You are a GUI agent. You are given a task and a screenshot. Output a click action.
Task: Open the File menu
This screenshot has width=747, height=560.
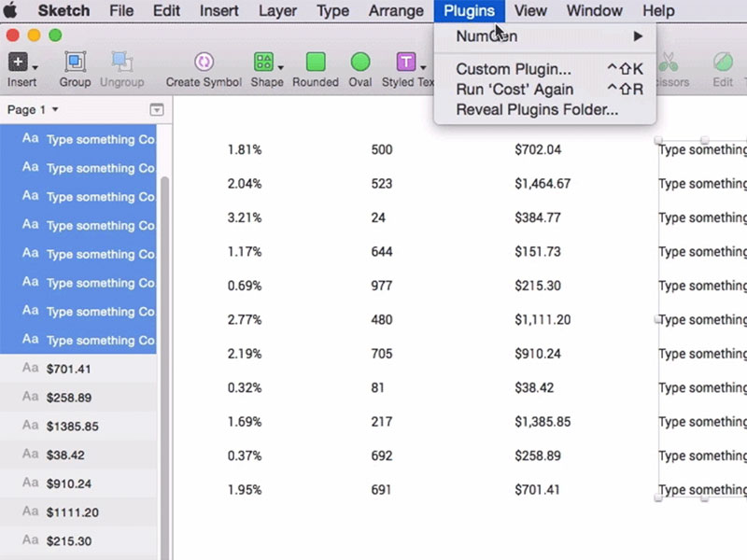(121, 10)
